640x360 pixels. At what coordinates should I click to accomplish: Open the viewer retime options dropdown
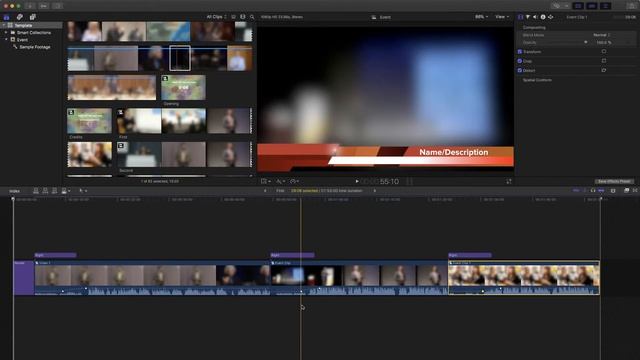point(295,181)
